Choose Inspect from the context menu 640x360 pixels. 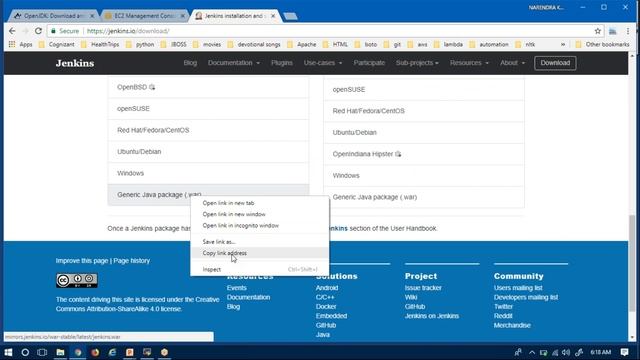(x=260, y=269)
